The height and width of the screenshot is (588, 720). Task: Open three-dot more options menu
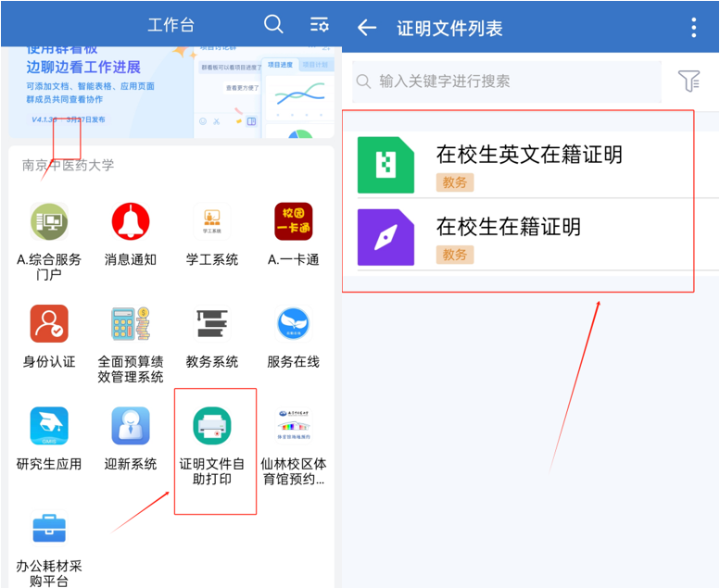(x=693, y=28)
